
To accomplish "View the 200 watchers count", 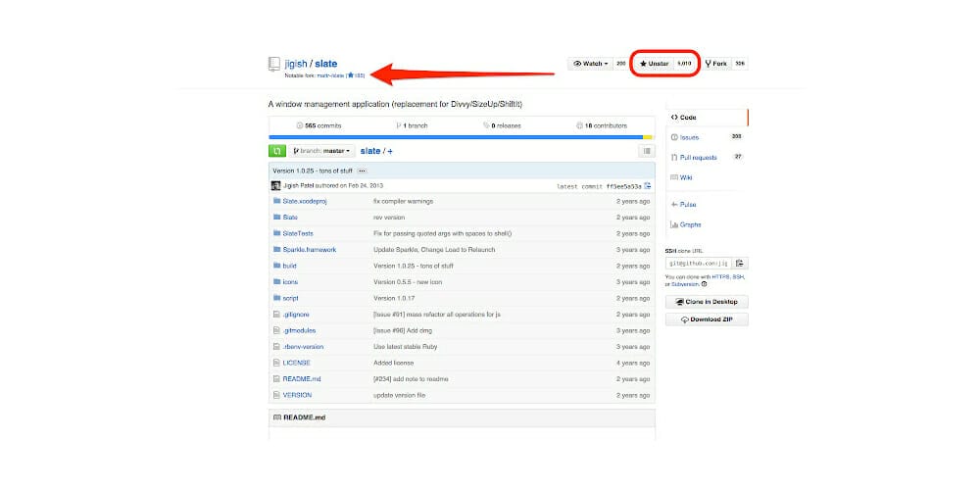I will pos(620,64).
